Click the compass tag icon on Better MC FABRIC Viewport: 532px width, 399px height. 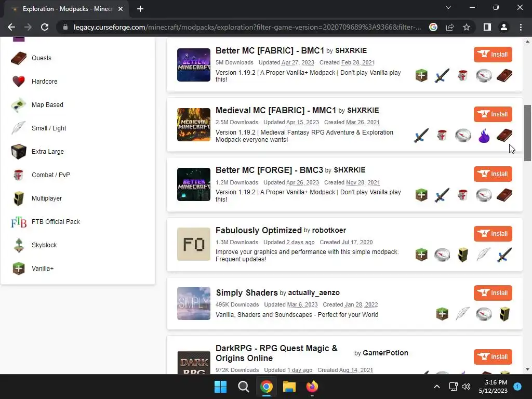tap(484, 75)
